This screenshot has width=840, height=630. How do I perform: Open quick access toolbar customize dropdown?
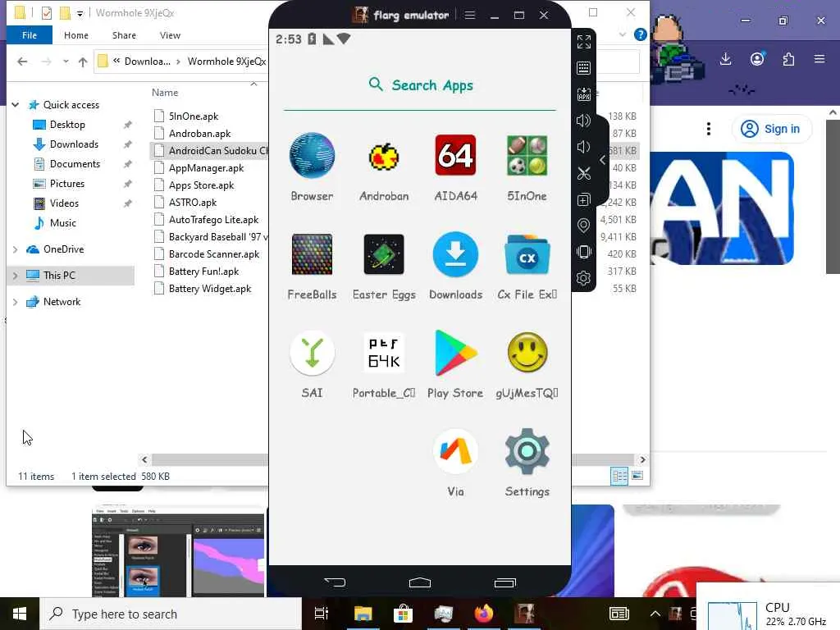coord(80,13)
